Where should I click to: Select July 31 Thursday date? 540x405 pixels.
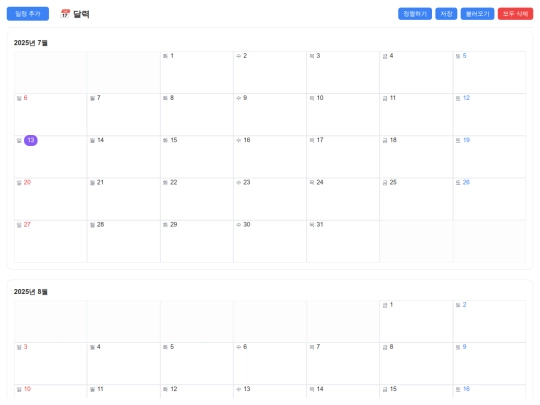pyautogui.click(x=320, y=225)
